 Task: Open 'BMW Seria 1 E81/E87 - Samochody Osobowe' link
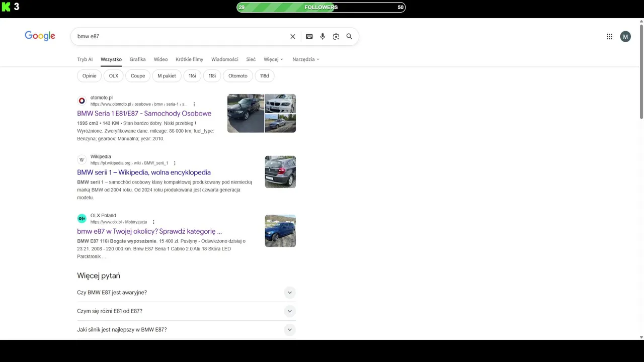click(x=144, y=114)
